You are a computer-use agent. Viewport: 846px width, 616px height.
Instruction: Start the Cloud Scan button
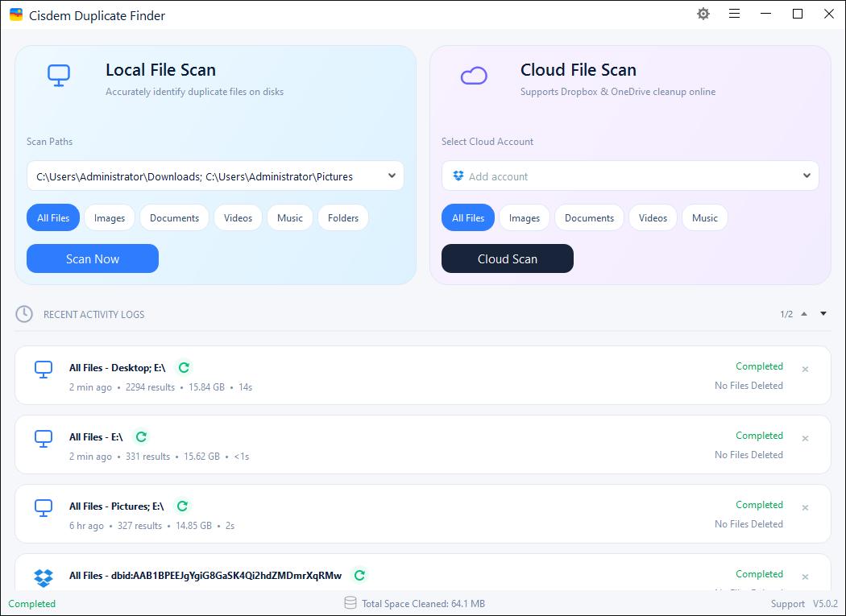[507, 258]
